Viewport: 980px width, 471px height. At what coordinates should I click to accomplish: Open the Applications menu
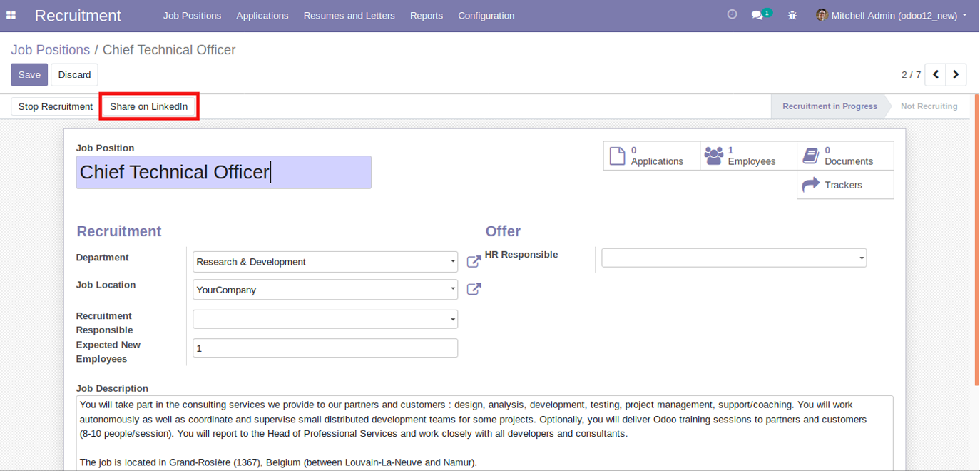262,15
